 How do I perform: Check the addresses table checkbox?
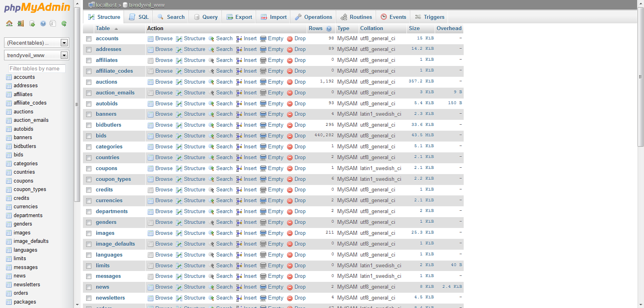(x=89, y=49)
